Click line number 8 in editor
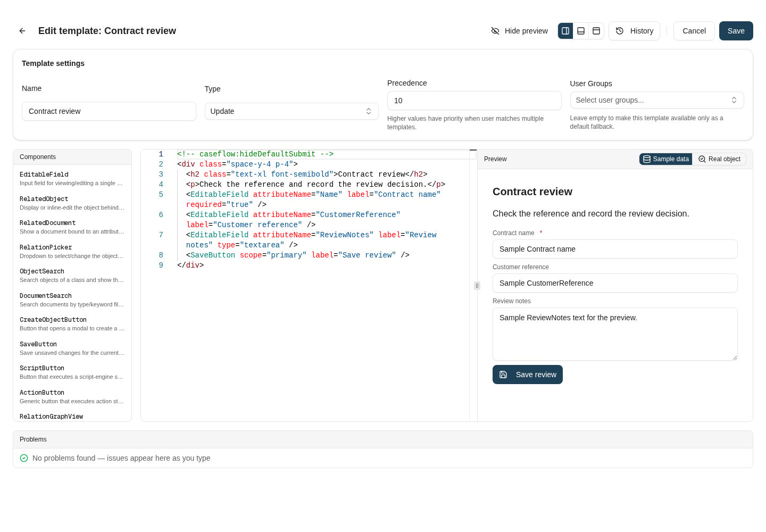Viewport: 766px width, 532px height. 161,255
